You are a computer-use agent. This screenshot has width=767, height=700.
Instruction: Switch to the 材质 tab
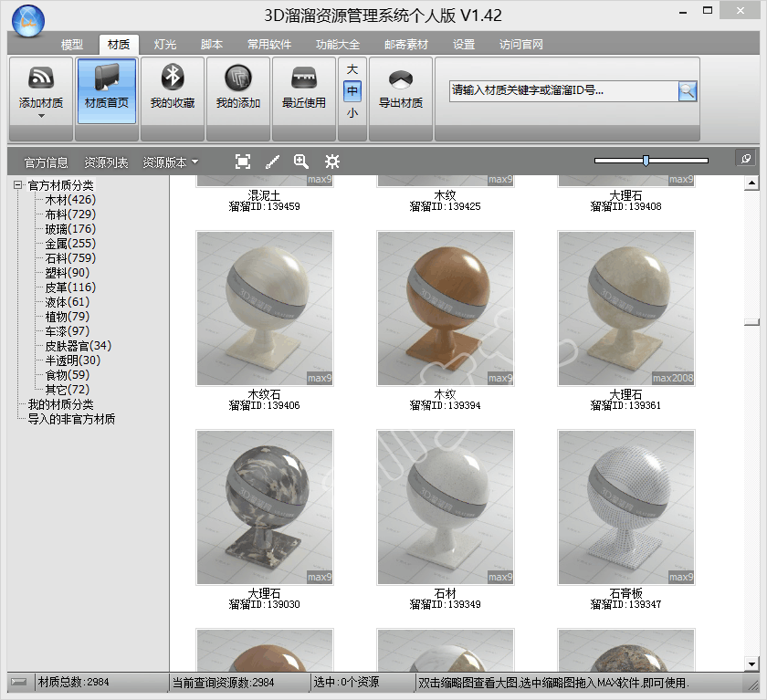(x=119, y=45)
